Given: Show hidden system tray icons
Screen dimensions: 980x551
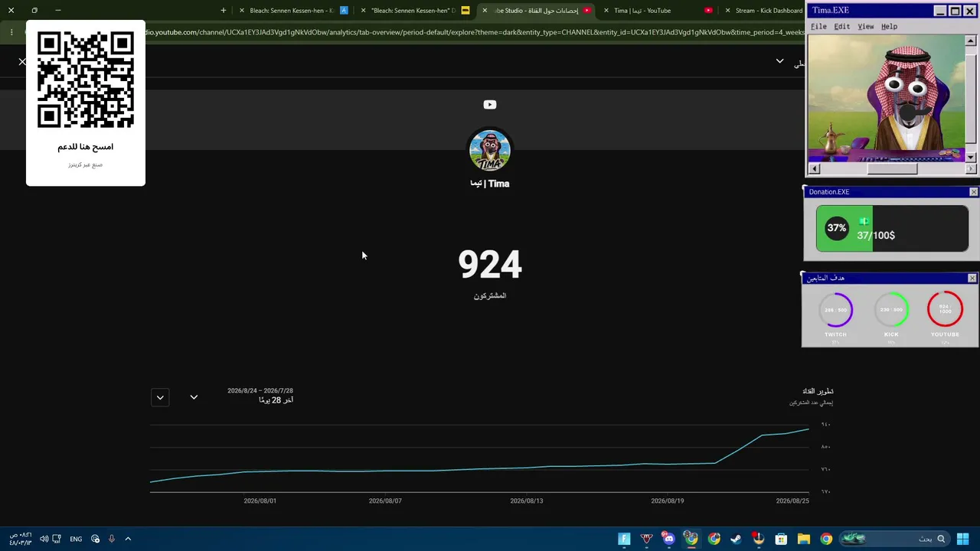Looking at the screenshot, I should [x=128, y=539].
